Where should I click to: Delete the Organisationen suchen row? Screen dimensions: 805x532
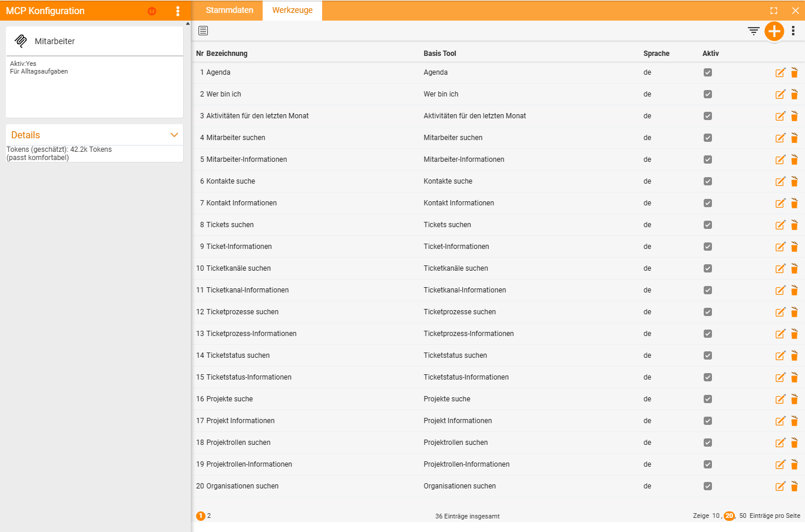794,486
